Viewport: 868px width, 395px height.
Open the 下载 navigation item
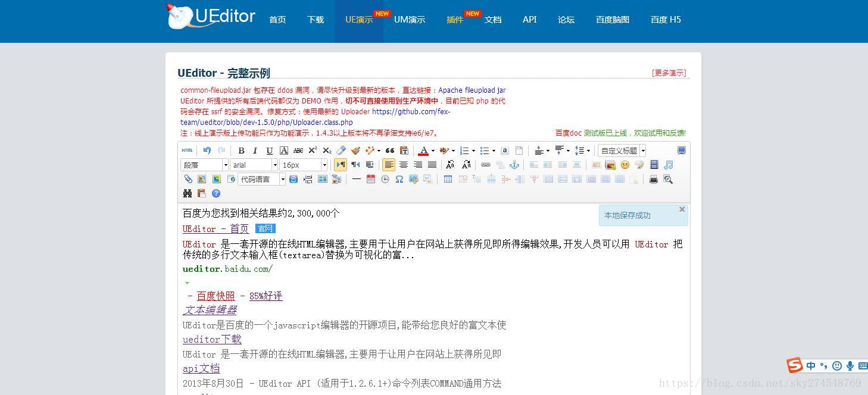316,20
